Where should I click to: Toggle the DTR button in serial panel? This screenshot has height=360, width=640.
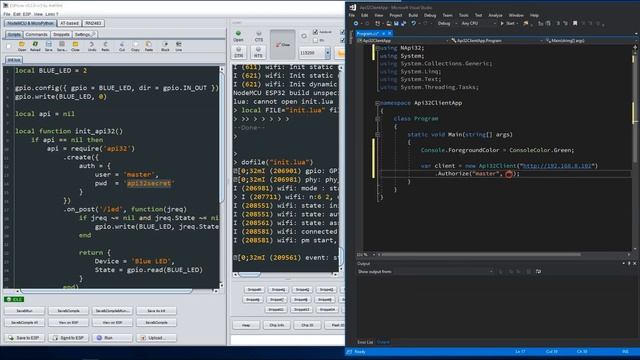pyautogui.click(x=239, y=52)
